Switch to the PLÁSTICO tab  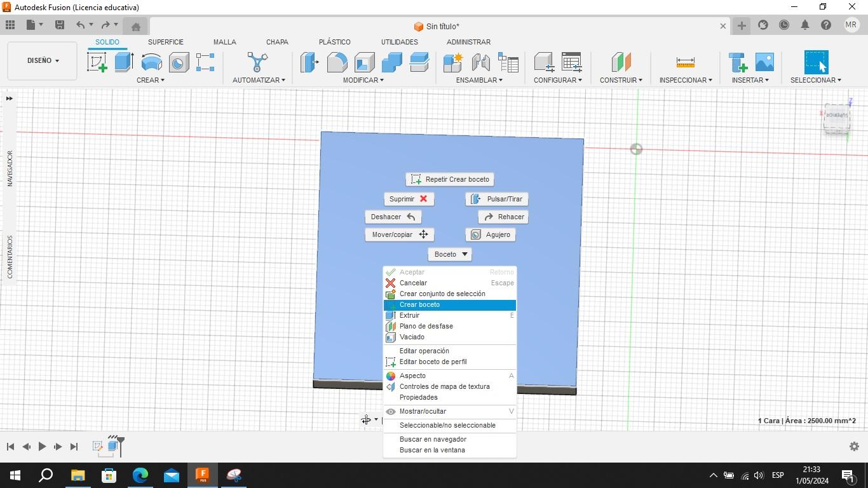point(335,42)
